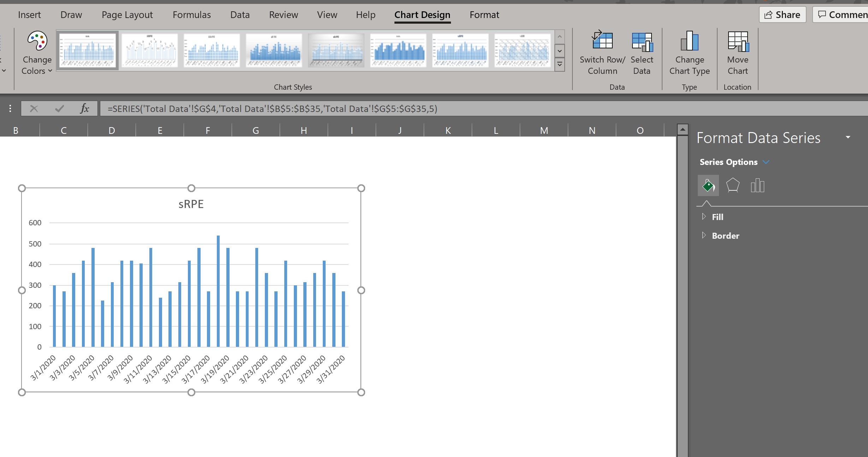This screenshot has width=868, height=457.
Task: Click the Change Chart Type icon
Action: [689, 41]
